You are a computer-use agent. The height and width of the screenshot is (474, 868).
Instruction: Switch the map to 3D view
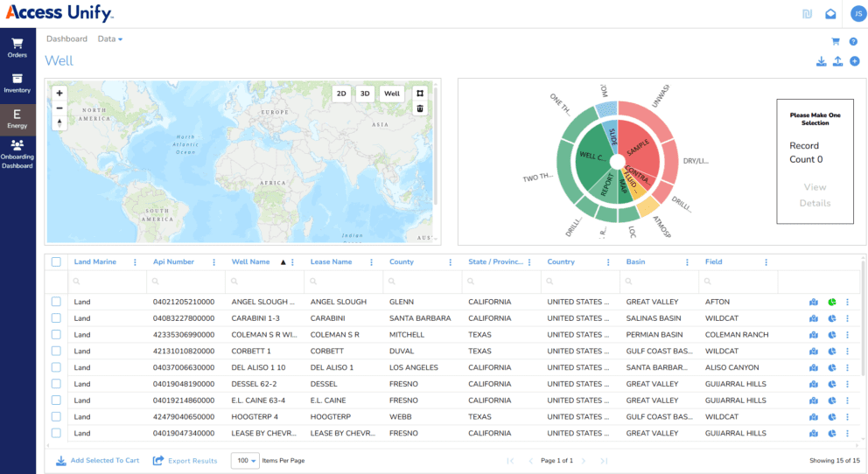(366, 94)
